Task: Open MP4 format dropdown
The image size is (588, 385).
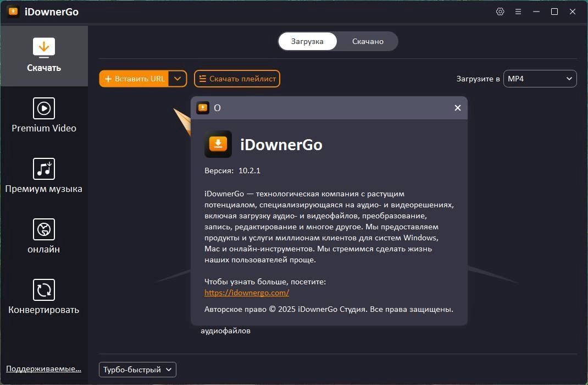Action: 540,79
